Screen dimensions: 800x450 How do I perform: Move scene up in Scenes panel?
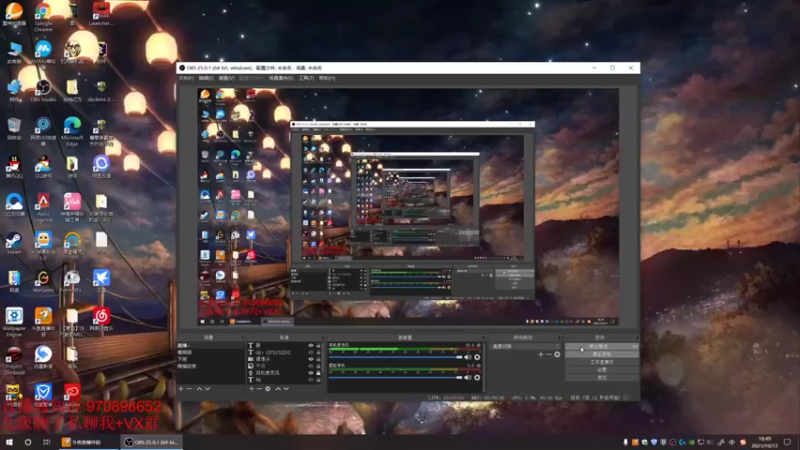click(x=199, y=389)
